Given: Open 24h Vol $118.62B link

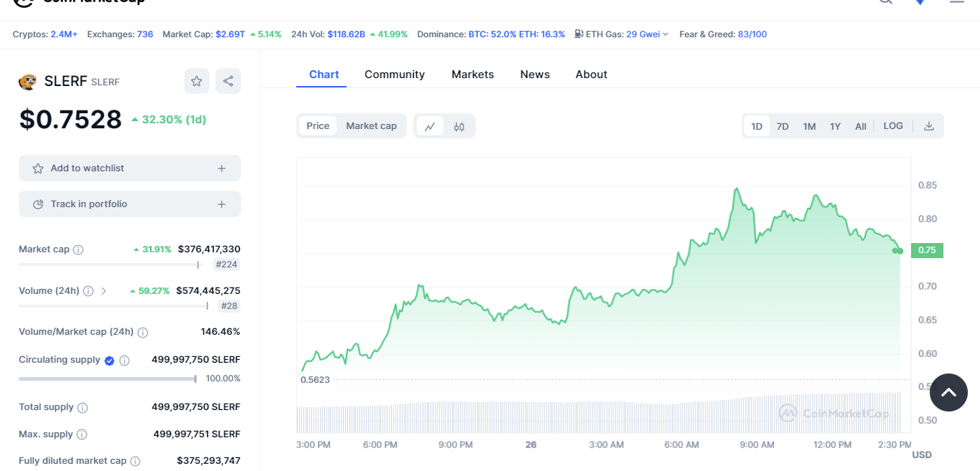Looking at the screenshot, I should [x=347, y=34].
